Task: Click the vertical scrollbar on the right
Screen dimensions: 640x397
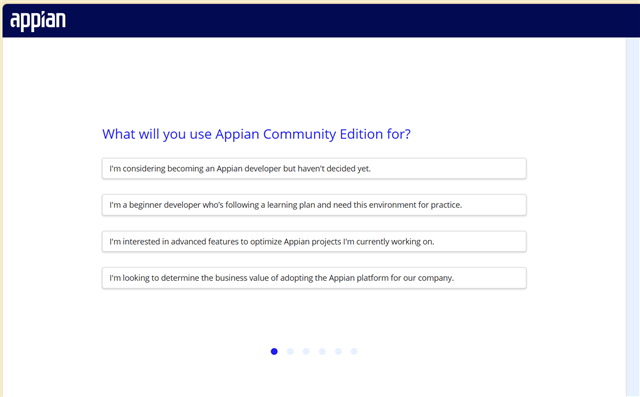Action: (633, 217)
